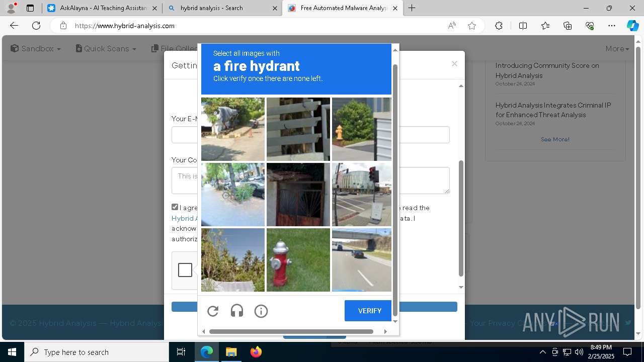This screenshot has width=644, height=362.
Task: Launch Firefox from the taskbar
Action: [256, 352]
